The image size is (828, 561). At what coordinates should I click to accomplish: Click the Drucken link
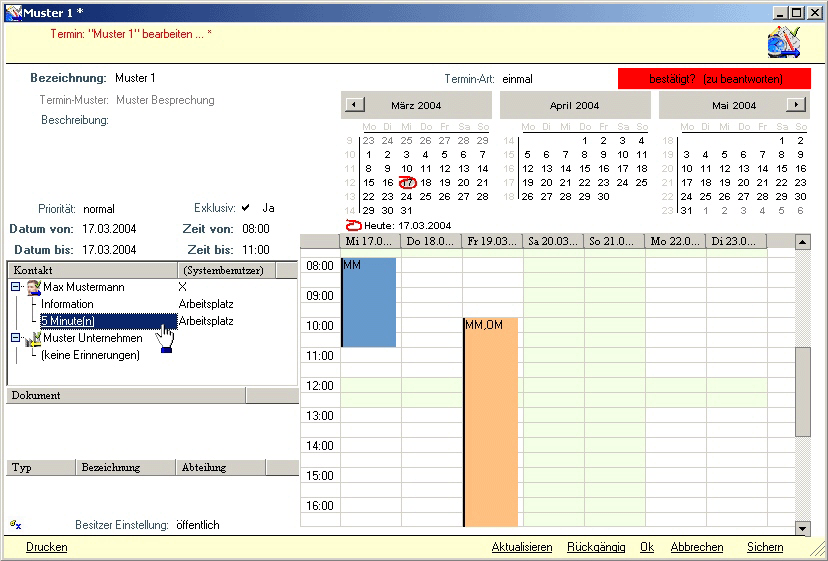tap(47, 547)
